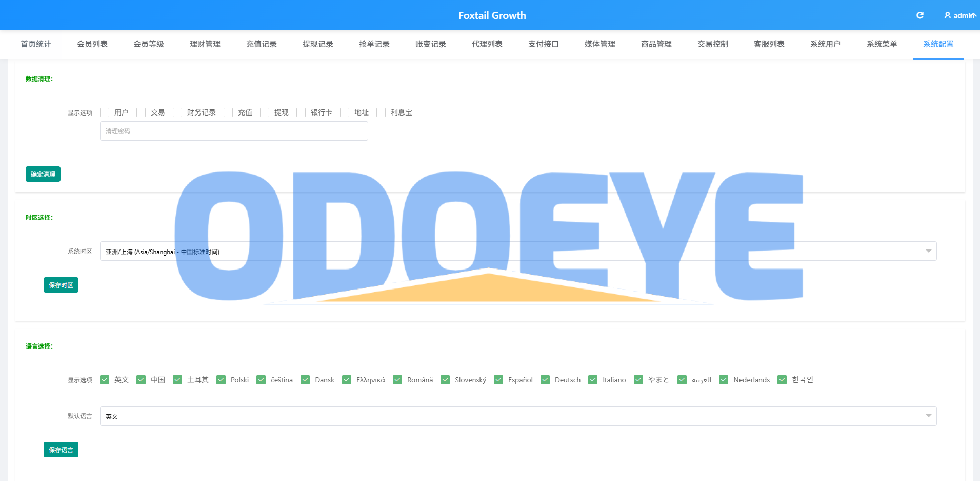The width and height of the screenshot is (980, 481).
Task: Open the 系统菜单 tab
Action: tap(882, 44)
